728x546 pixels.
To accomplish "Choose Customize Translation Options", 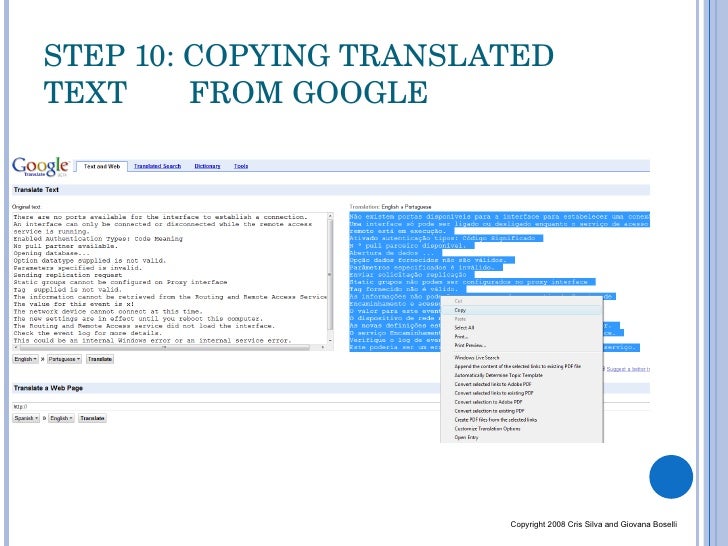I will pos(521,429).
